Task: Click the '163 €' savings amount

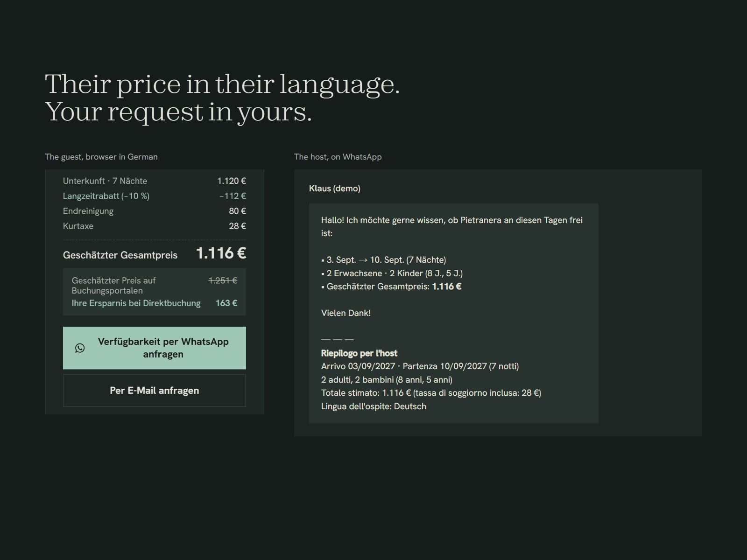Action: pos(226,303)
